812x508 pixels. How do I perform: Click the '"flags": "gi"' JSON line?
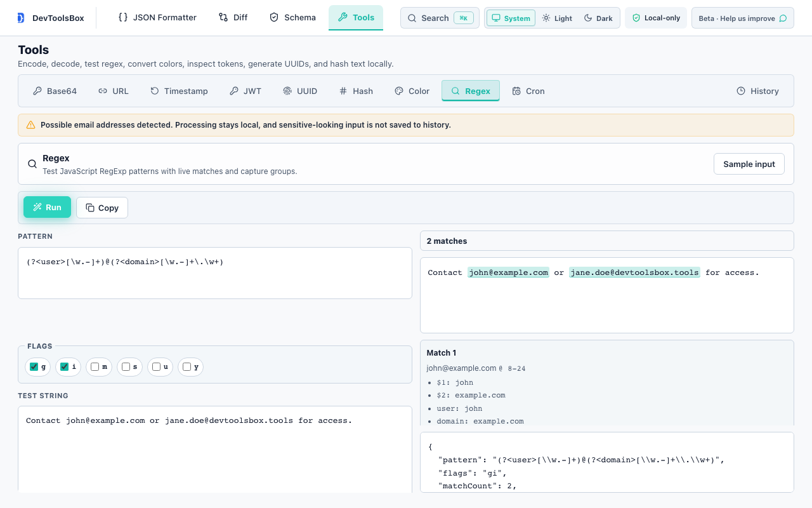click(473, 473)
